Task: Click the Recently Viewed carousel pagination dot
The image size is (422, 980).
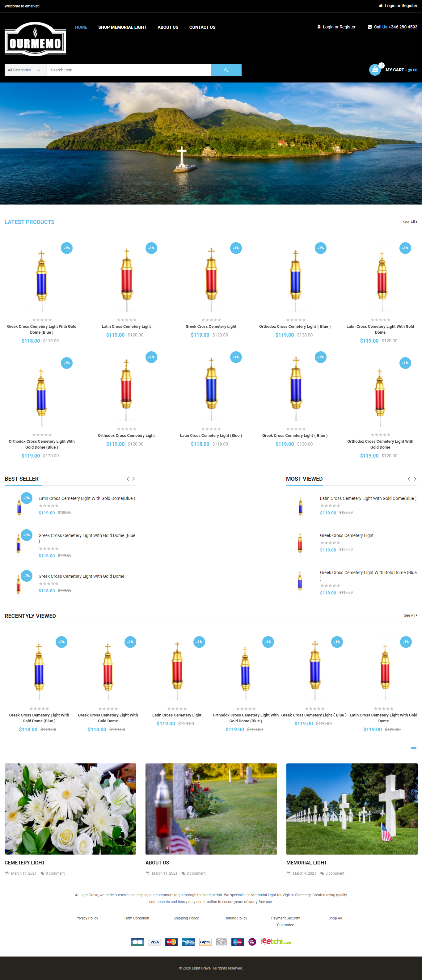Action: (x=414, y=748)
